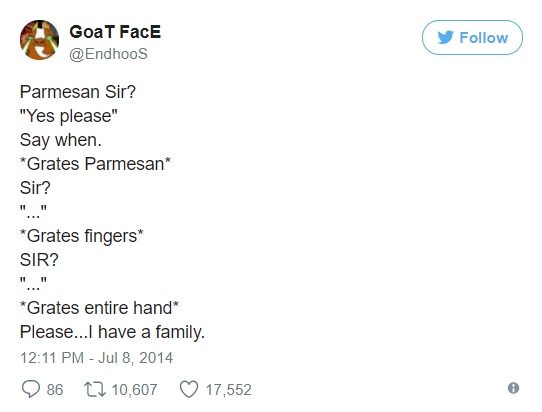View the 10,607 retweets count
542x412 pixels.
[134, 390]
